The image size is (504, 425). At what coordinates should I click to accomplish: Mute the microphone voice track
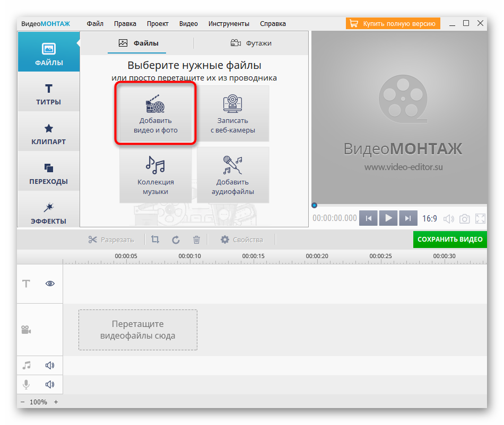click(50, 385)
